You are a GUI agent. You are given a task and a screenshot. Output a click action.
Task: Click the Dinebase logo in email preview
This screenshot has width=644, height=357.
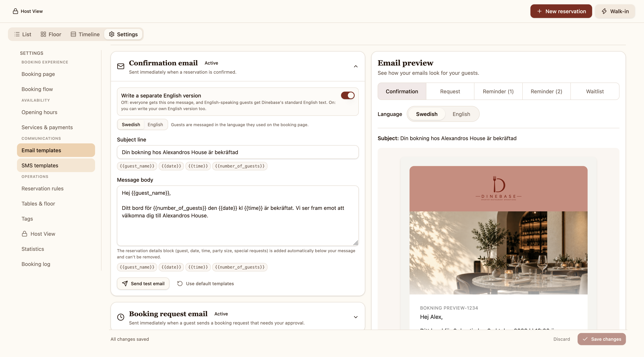coord(498,188)
